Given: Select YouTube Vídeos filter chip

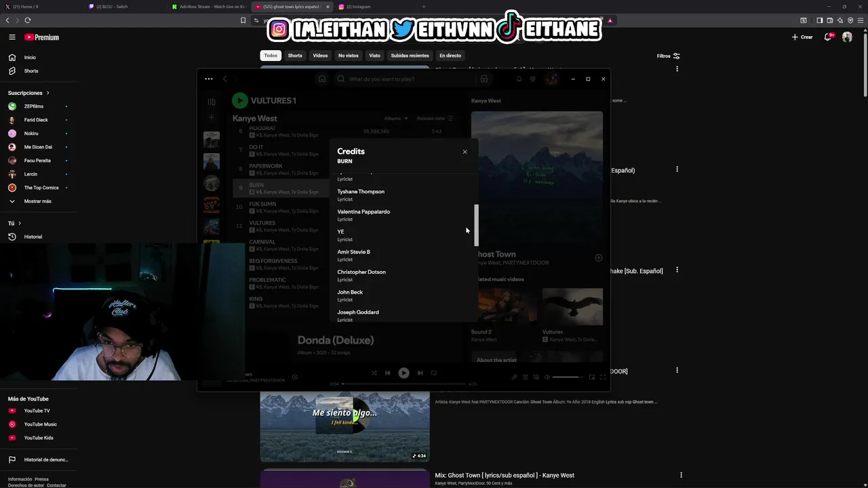Looking at the screenshot, I should (x=320, y=56).
